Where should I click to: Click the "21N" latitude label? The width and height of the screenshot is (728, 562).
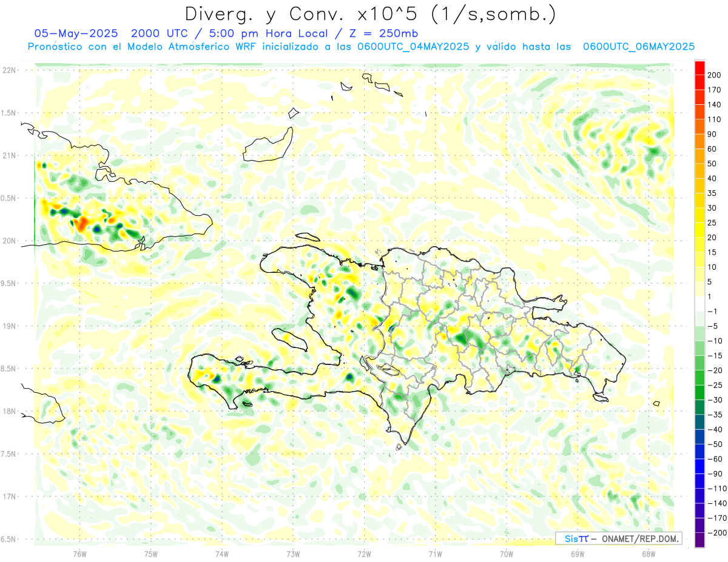click(9, 155)
